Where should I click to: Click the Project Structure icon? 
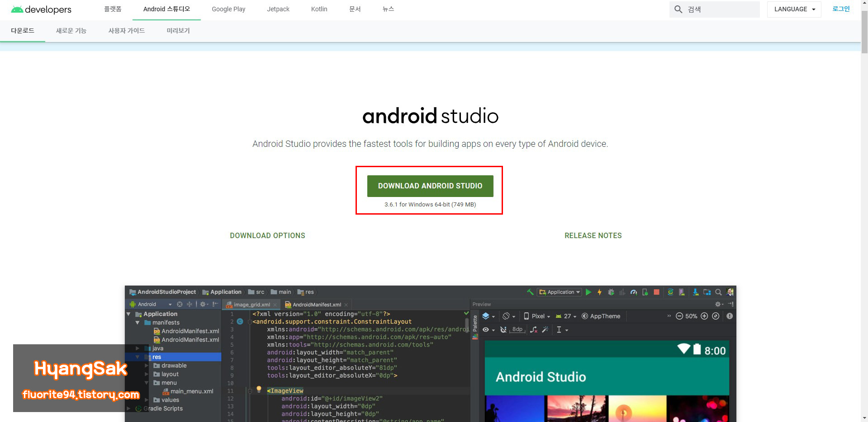707,292
